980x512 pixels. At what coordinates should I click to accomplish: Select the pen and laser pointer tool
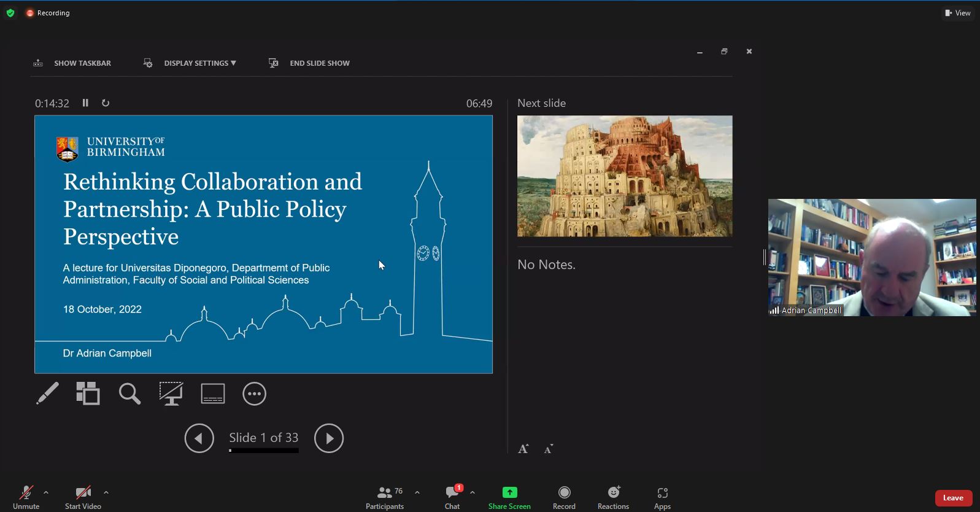click(47, 394)
